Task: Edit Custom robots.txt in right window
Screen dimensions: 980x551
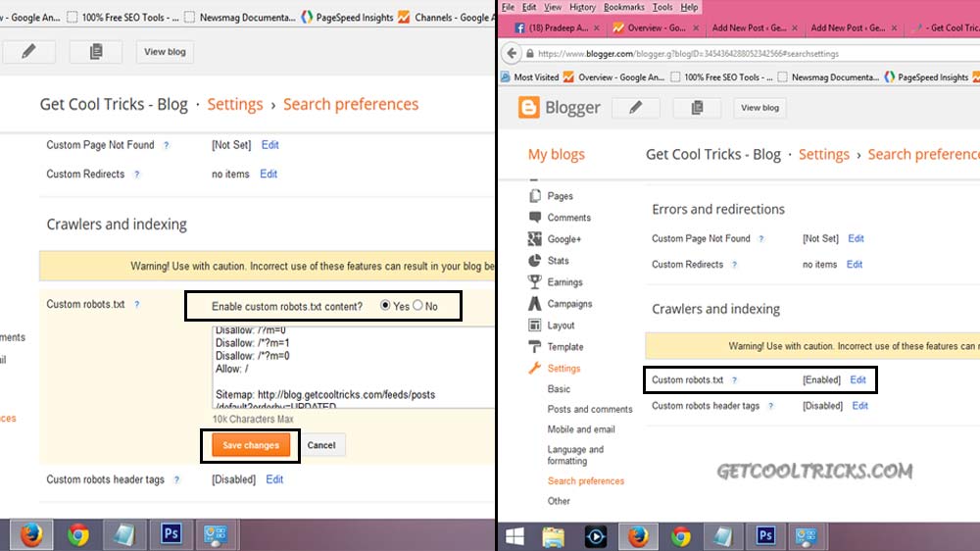Action: point(858,380)
